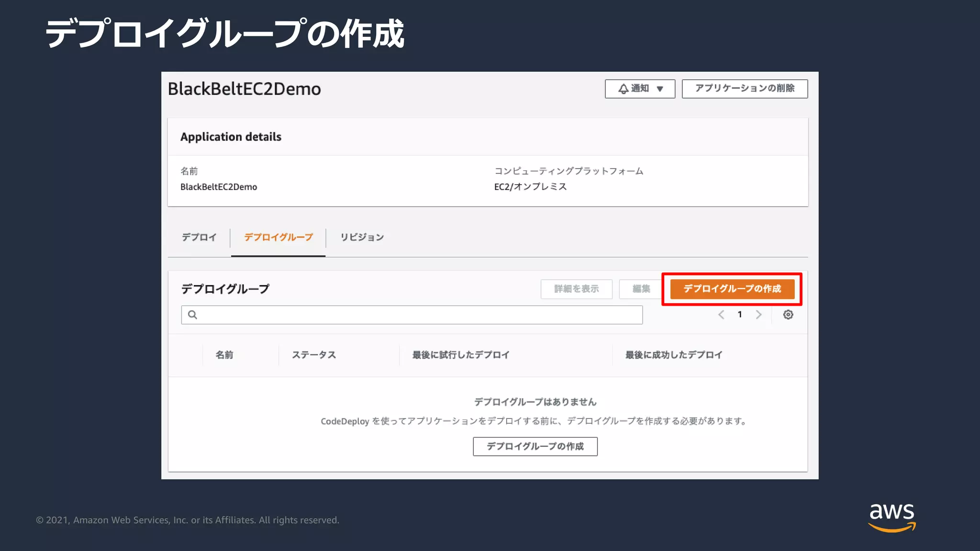The height and width of the screenshot is (551, 980).
Task: Click the 最後に試行したデプロイ column header
Action: 461,355
